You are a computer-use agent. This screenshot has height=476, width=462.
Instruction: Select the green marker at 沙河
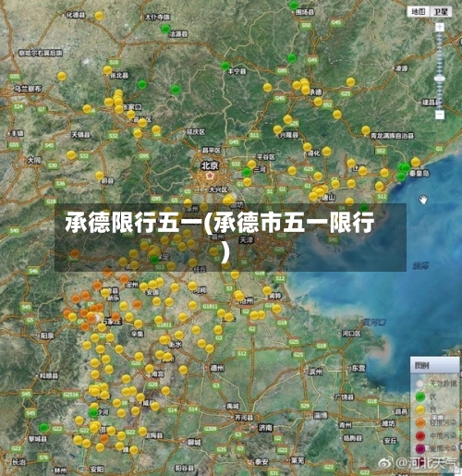tap(93, 412)
